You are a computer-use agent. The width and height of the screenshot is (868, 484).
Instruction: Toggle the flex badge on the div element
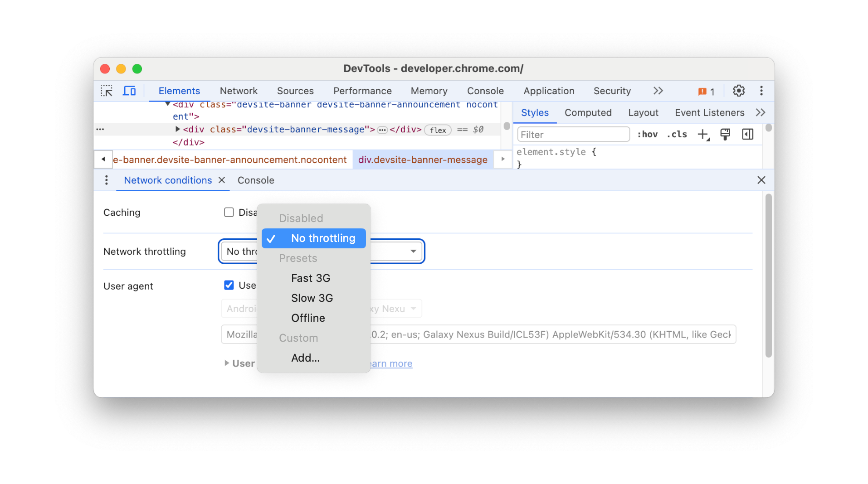click(x=437, y=130)
